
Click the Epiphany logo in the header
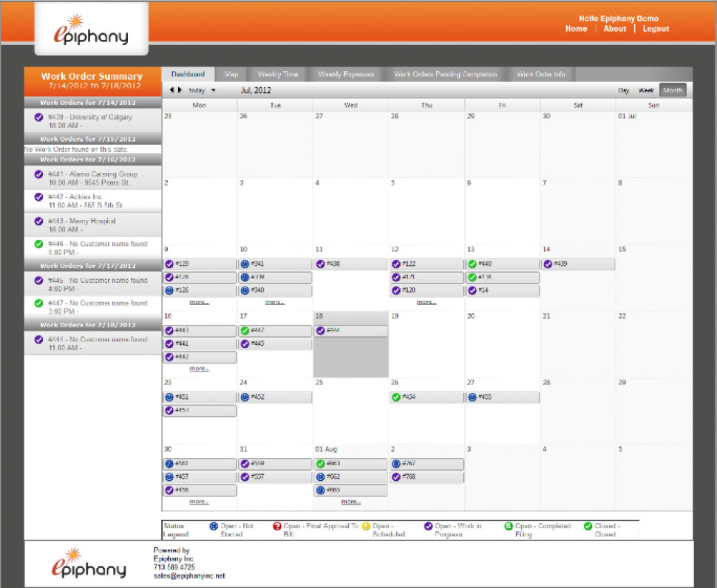[x=91, y=30]
